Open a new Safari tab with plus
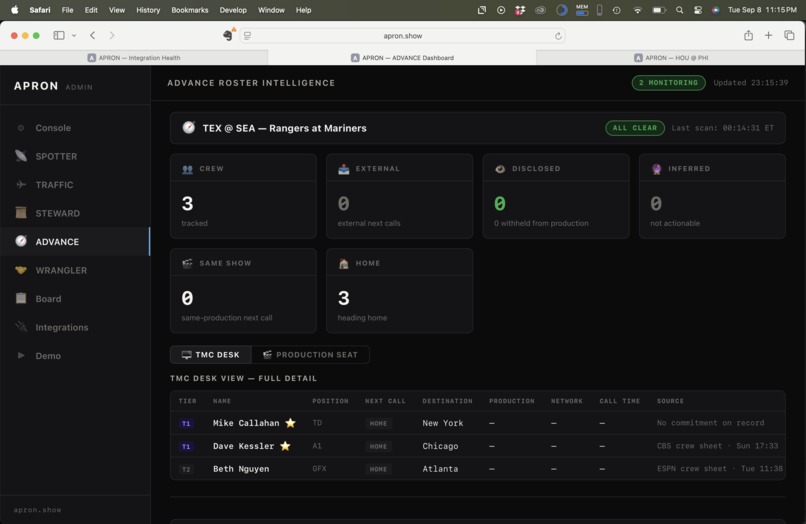 point(768,35)
